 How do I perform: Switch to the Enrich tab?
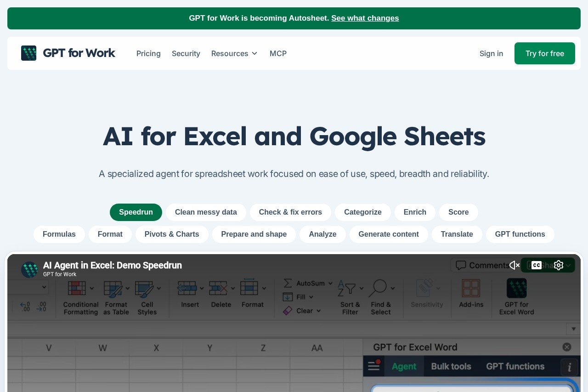[x=415, y=212]
